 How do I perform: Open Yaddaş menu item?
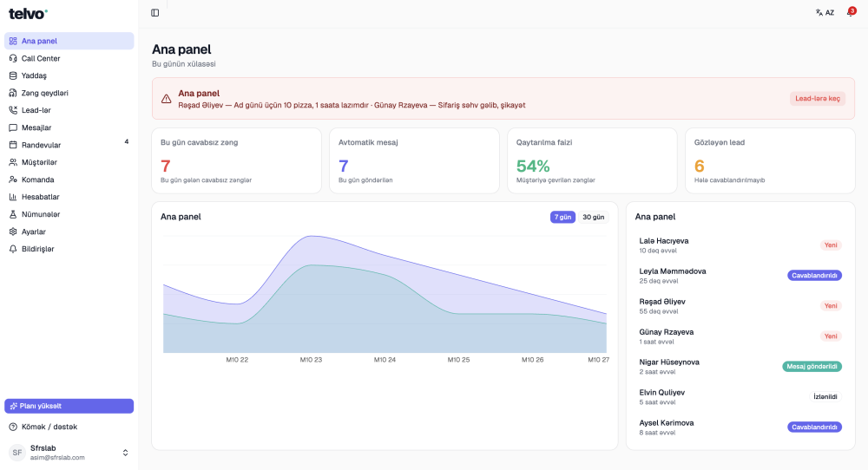pyautogui.click(x=69, y=75)
